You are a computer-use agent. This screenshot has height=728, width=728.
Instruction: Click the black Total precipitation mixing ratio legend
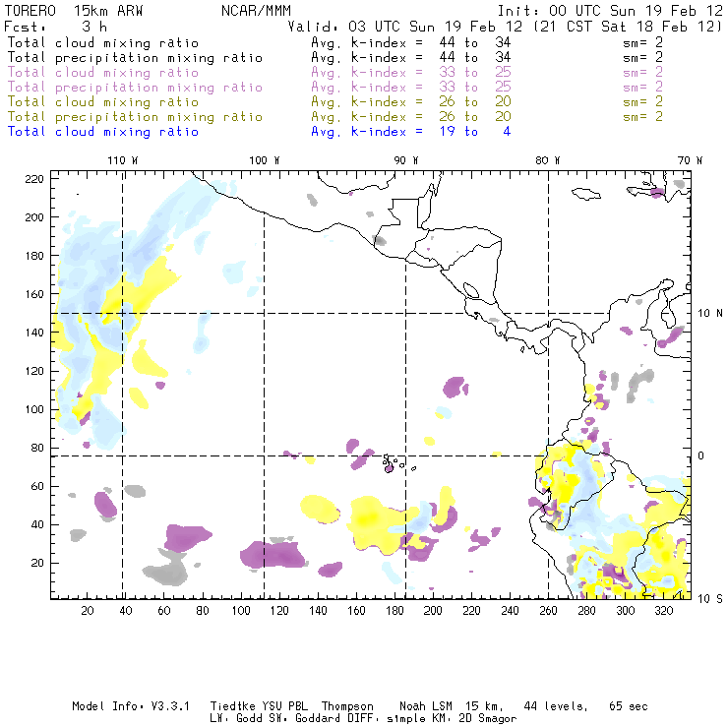pyautogui.click(x=135, y=58)
